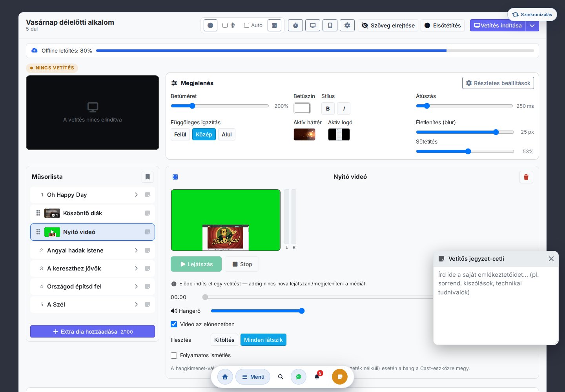Image resolution: width=565 pixels, height=392 pixels.
Task: Open note icon for Oh Happy Day
Action: (148, 195)
